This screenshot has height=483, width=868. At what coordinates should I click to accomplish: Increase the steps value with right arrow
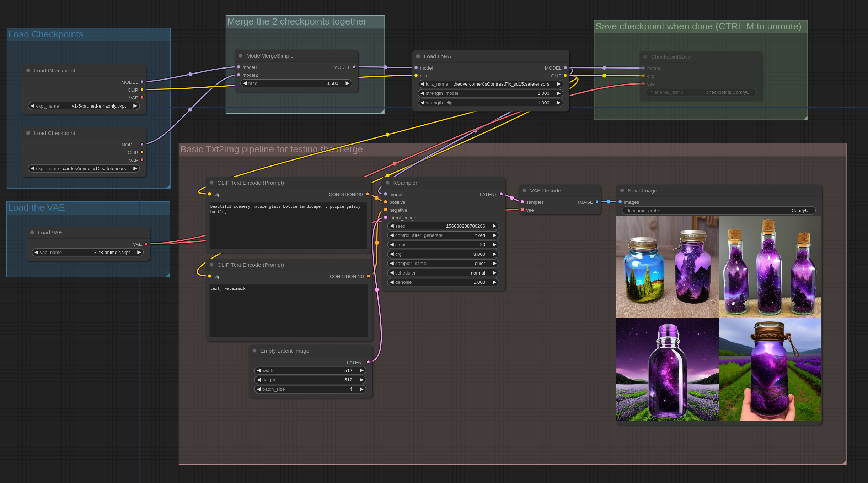tap(494, 245)
